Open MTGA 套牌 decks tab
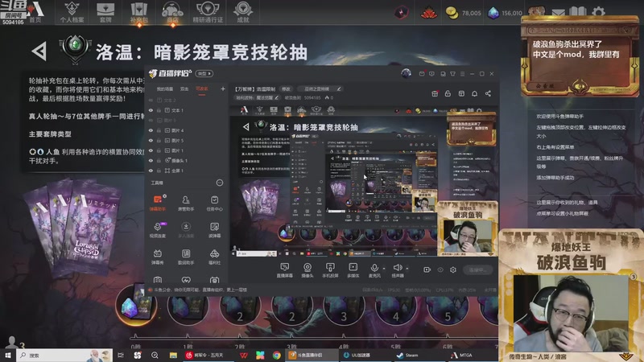Image resolution: width=644 pixels, height=362 pixels. 105,12
